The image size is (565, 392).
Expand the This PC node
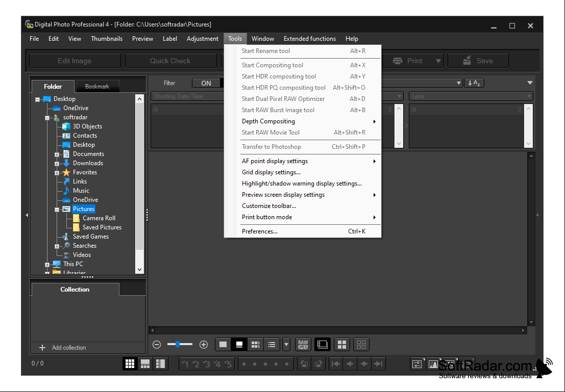click(x=47, y=265)
